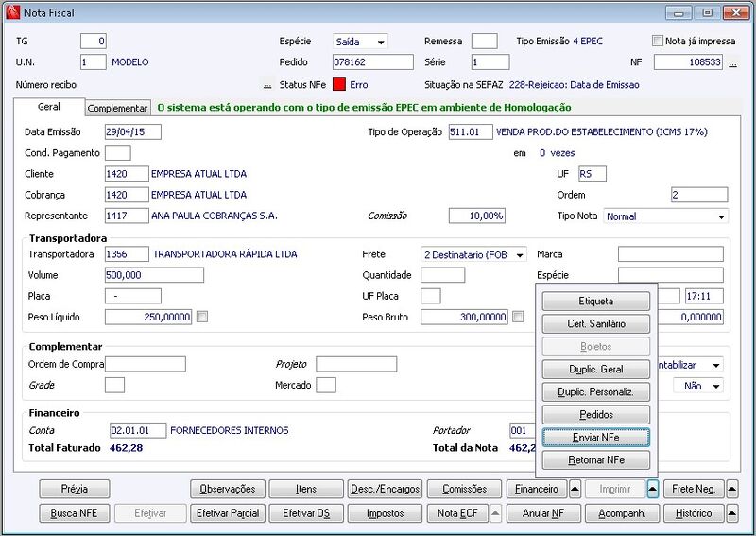This screenshot has height=536, width=756.
Task: Open the Espécie Saída dropdown
Action: (360, 42)
